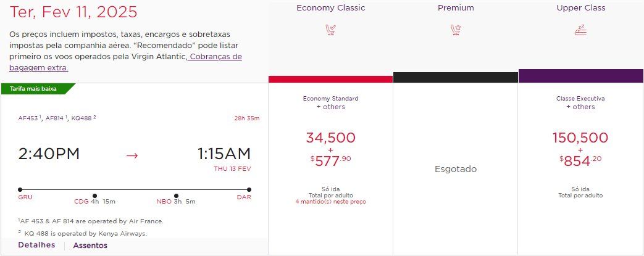Click the GRU origin dot on the route line
The height and width of the screenshot is (256, 644).
pos(20,189)
